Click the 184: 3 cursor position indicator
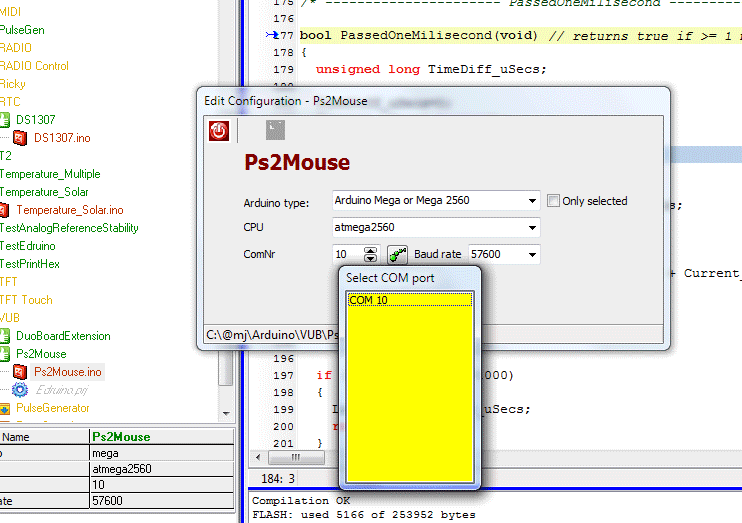 click(278, 479)
